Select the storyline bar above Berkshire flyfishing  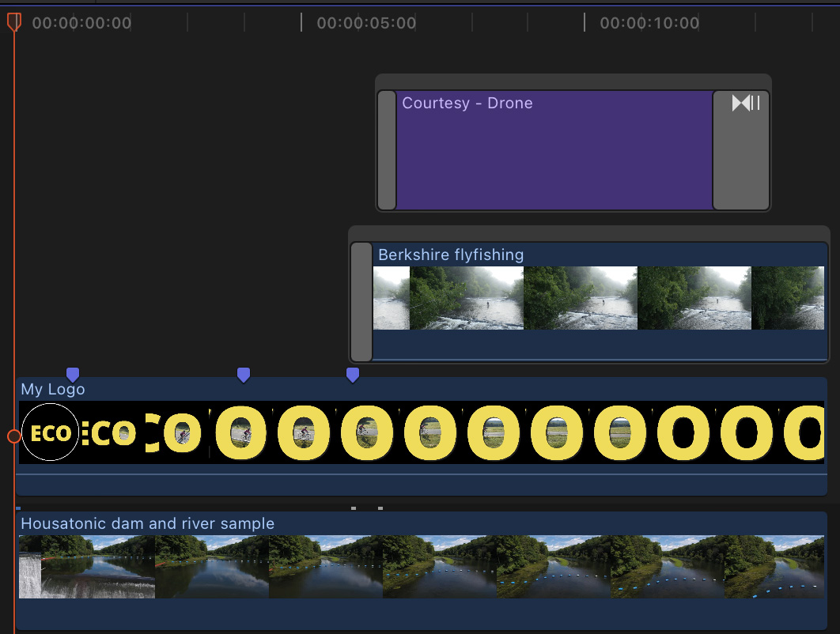[x=587, y=233]
